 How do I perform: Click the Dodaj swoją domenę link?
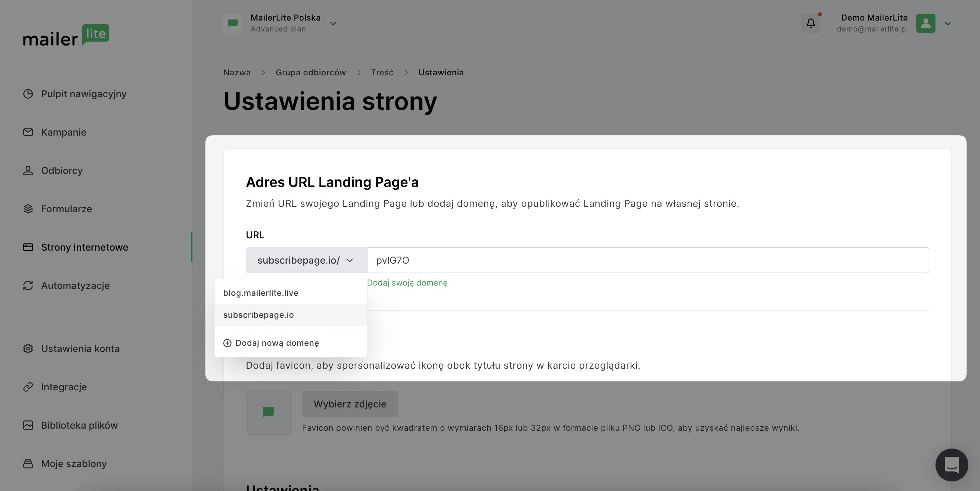point(407,282)
